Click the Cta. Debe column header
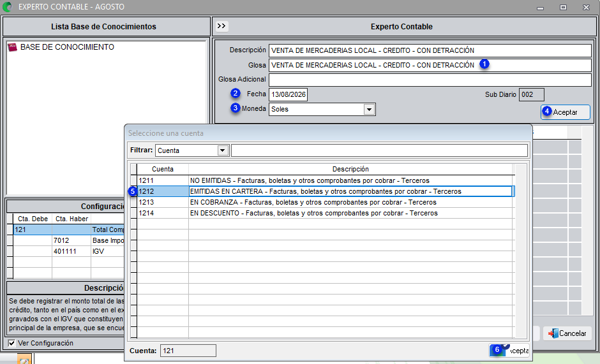The height and width of the screenshot is (364, 600). click(x=33, y=219)
